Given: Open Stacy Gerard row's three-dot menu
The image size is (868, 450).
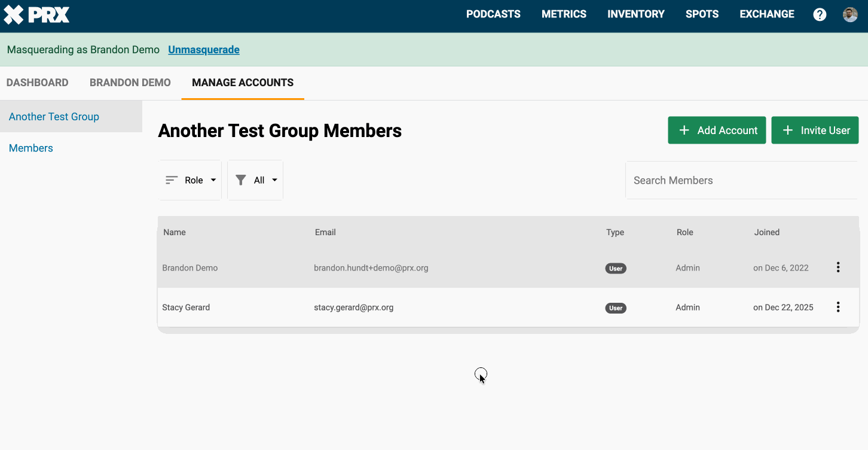Looking at the screenshot, I should coord(838,307).
